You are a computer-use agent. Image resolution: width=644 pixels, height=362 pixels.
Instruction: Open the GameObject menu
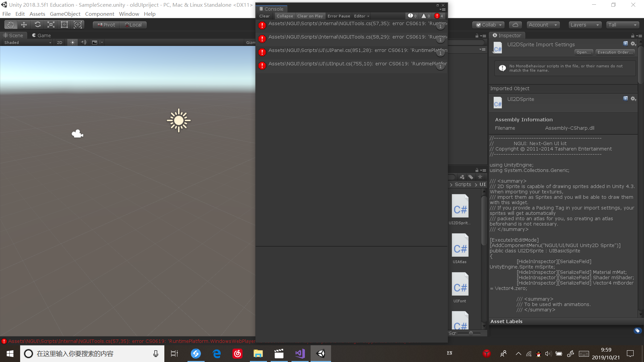click(x=65, y=14)
